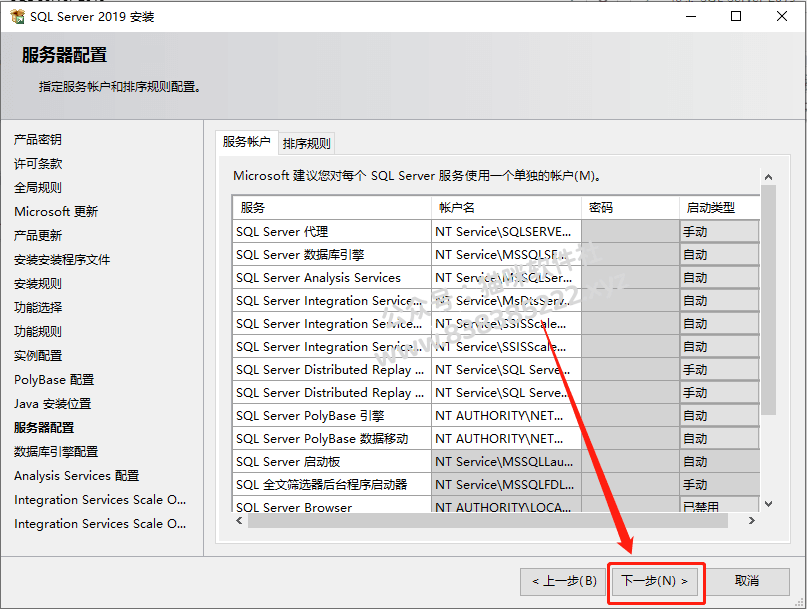The width and height of the screenshot is (807, 609).
Task: Click the 服务 column header
Action: coord(331,208)
